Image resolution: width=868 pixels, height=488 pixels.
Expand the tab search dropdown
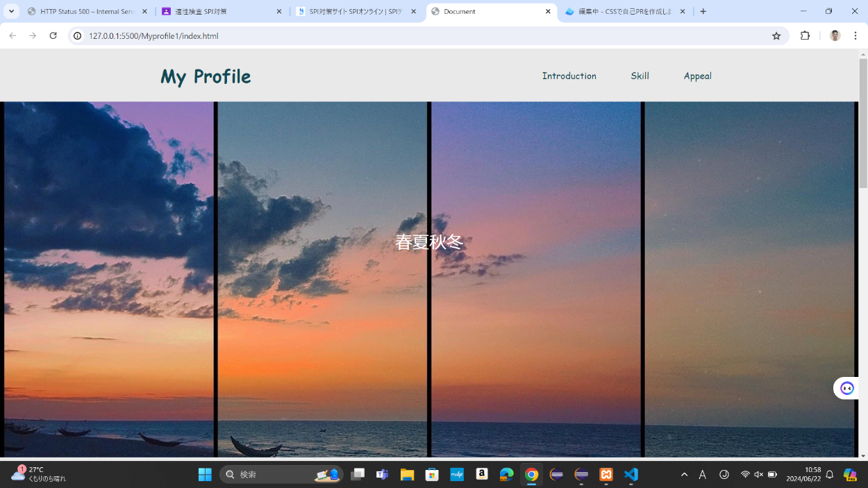click(x=11, y=11)
